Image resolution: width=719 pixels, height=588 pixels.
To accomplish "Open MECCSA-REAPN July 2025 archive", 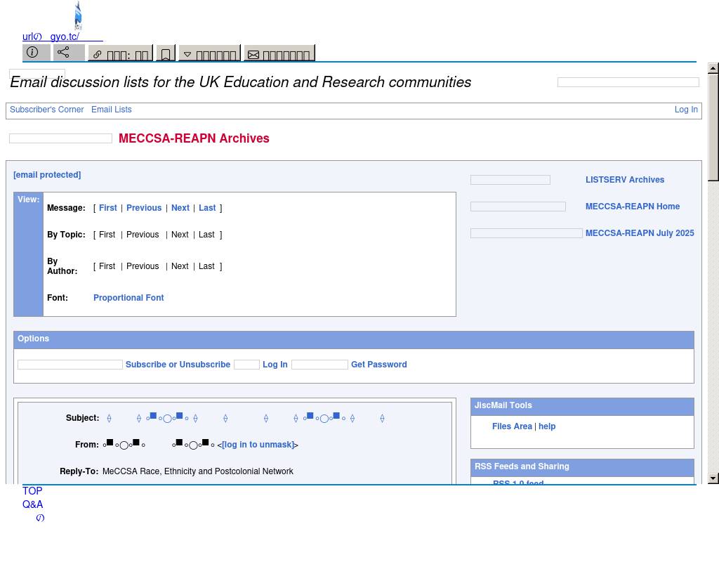I will [639, 233].
